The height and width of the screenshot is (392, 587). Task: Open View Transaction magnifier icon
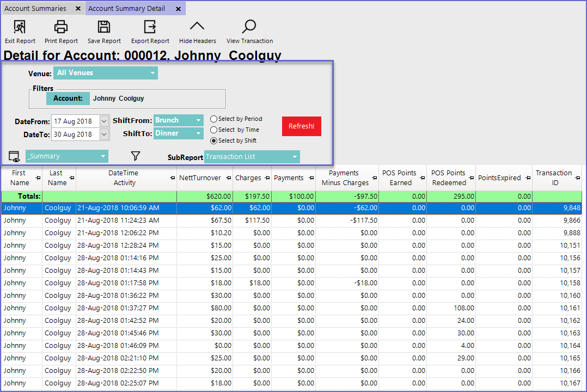coord(249,27)
